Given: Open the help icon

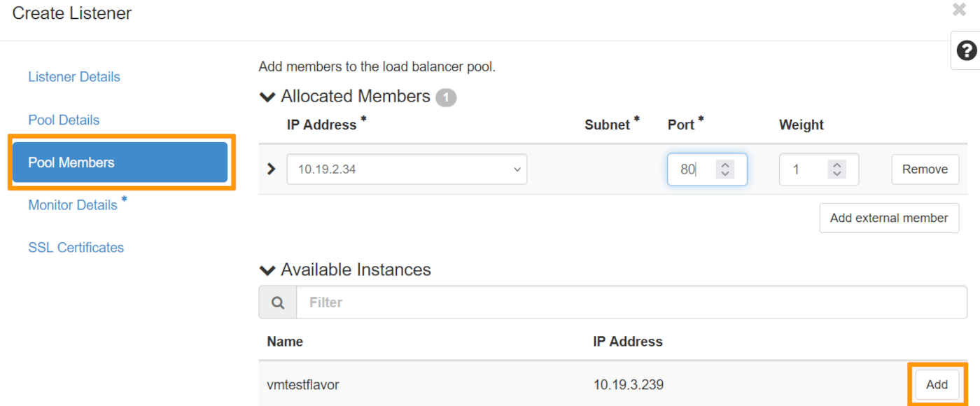Looking at the screenshot, I should (x=966, y=50).
